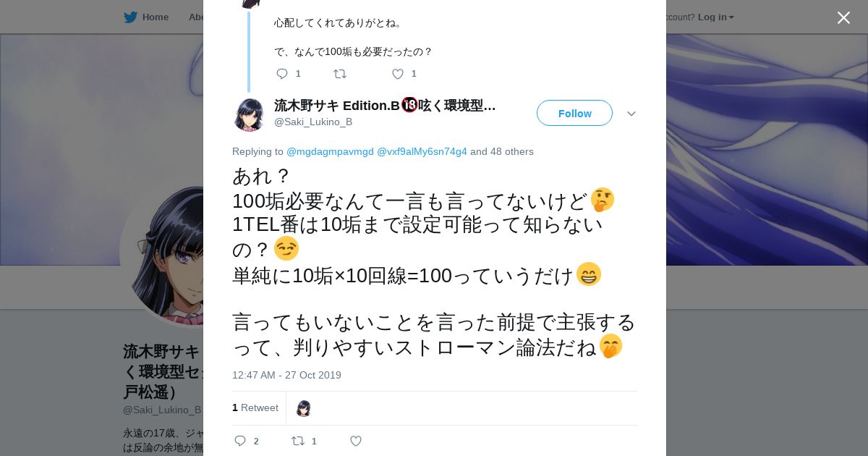Image resolution: width=868 pixels, height=456 pixels.
Task: Reply to the main tweet via the speech bubble
Action: coord(240,441)
